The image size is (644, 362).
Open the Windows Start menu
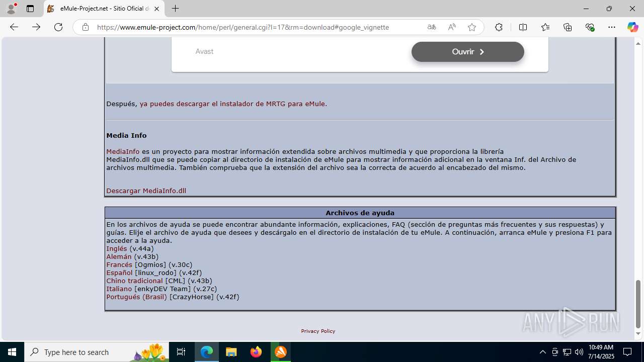[12, 352]
